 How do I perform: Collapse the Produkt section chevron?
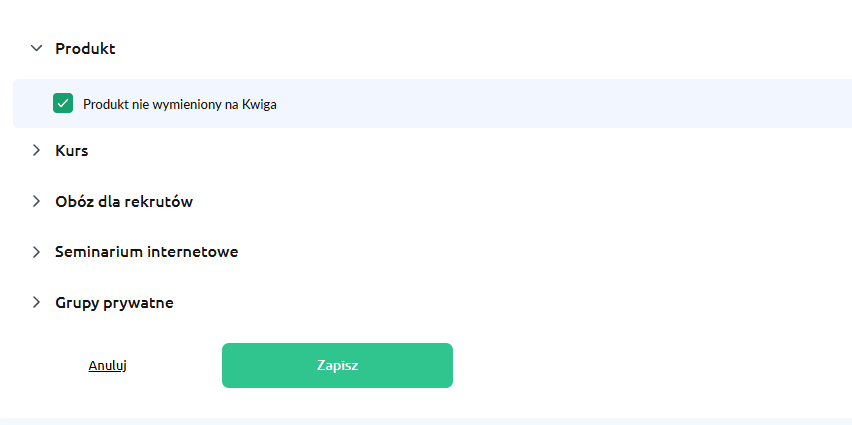[x=36, y=48]
